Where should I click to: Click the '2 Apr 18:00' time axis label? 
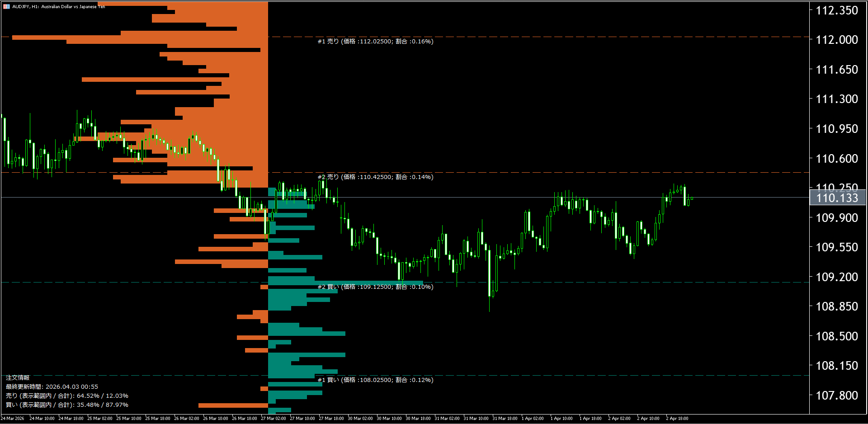point(677,419)
